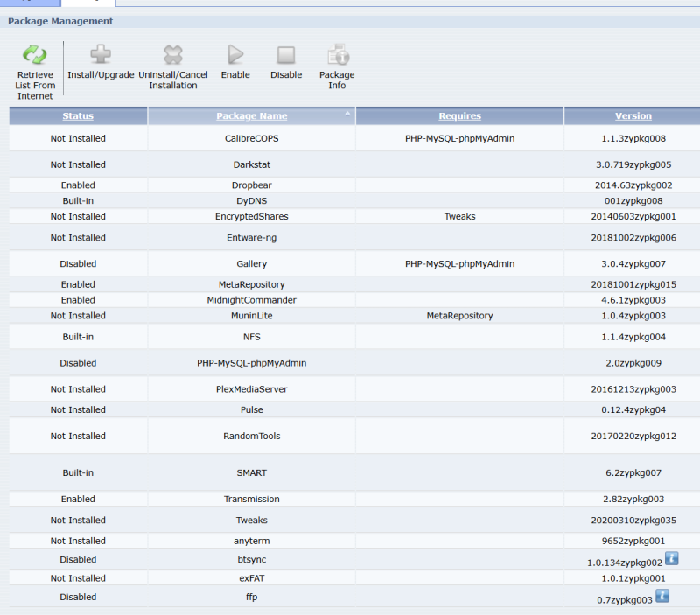Select the Entware-ng package name
Viewport: 700px width, 615px height.
[251, 238]
